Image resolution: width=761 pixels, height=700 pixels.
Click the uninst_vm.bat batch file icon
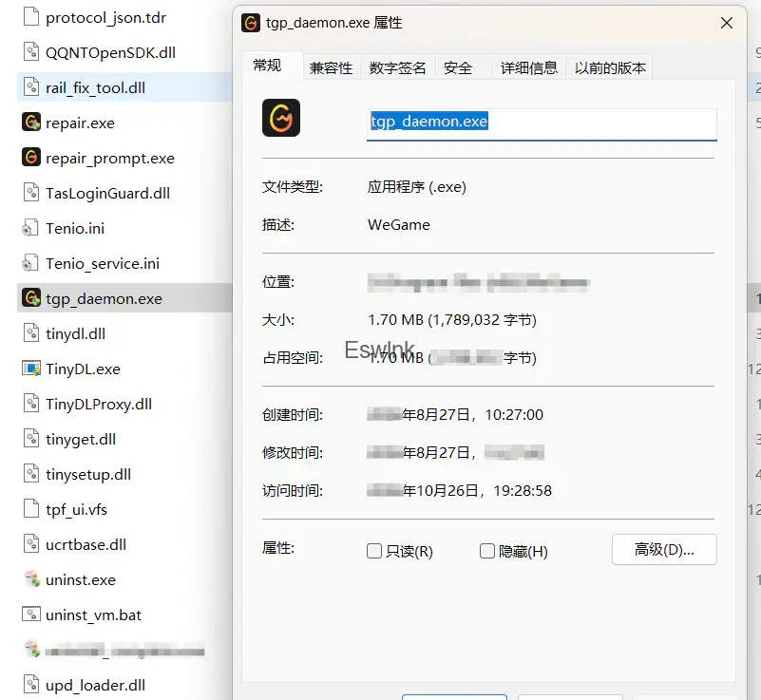30,615
